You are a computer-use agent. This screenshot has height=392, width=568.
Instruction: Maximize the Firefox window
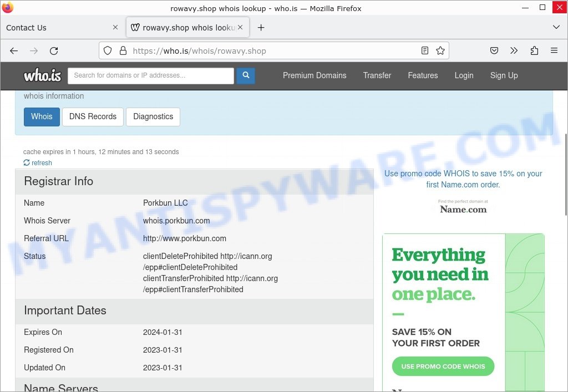542,8
